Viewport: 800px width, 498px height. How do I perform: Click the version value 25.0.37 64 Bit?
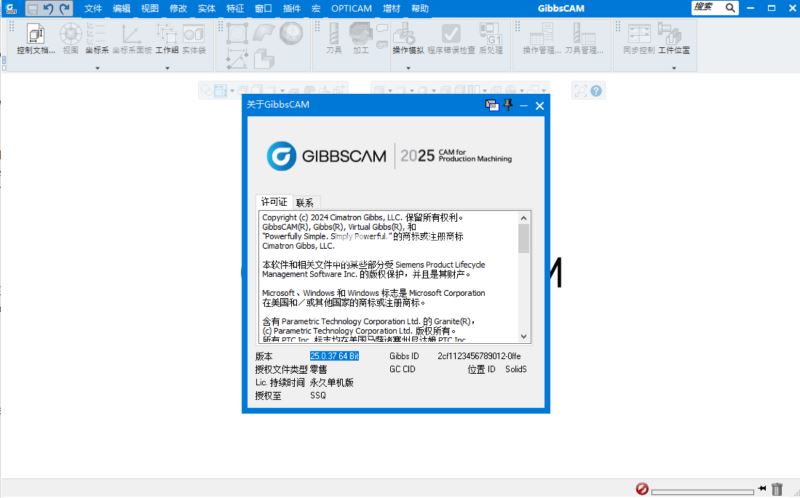coord(334,356)
